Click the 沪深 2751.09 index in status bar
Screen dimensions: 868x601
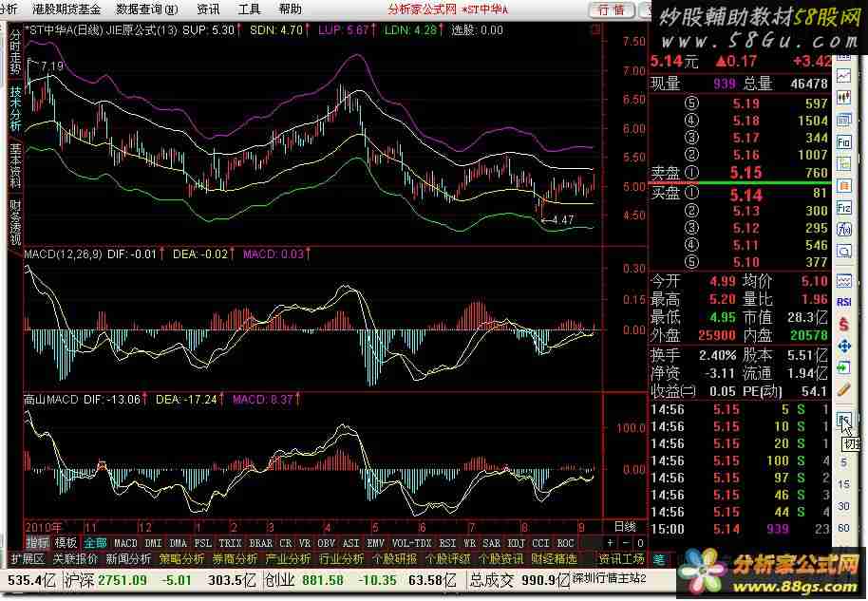105,580
